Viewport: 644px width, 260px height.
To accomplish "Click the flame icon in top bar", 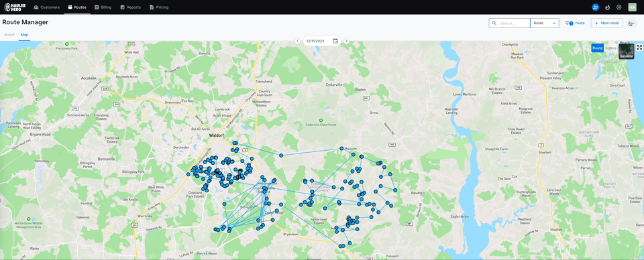I will pyautogui.click(x=608, y=7).
